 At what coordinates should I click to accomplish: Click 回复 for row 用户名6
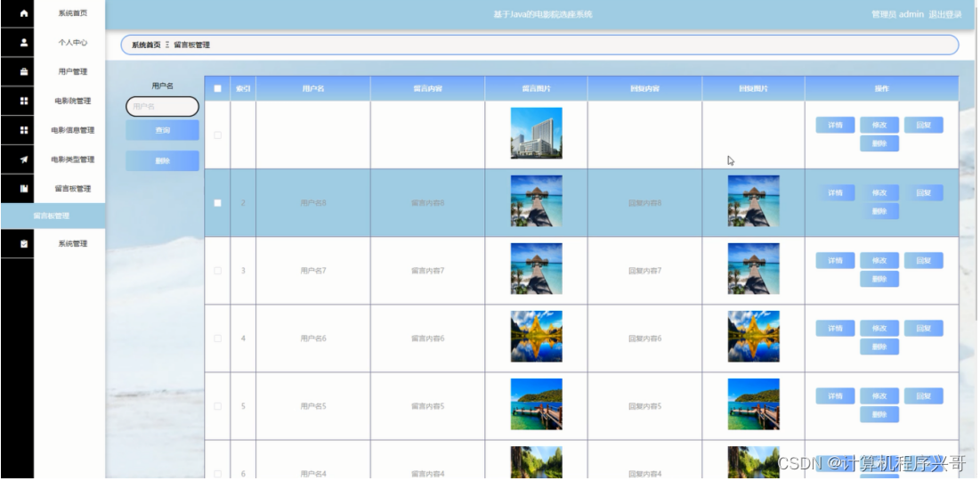click(x=924, y=329)
